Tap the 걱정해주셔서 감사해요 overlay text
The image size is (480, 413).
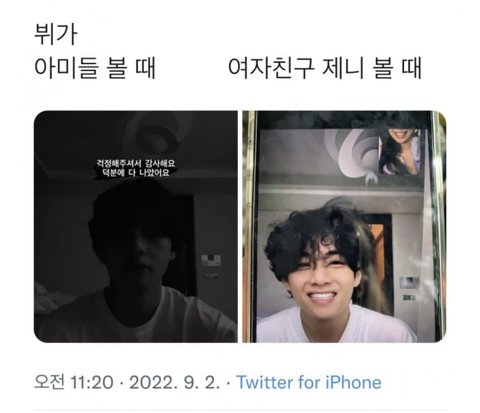tap(136, 164)
